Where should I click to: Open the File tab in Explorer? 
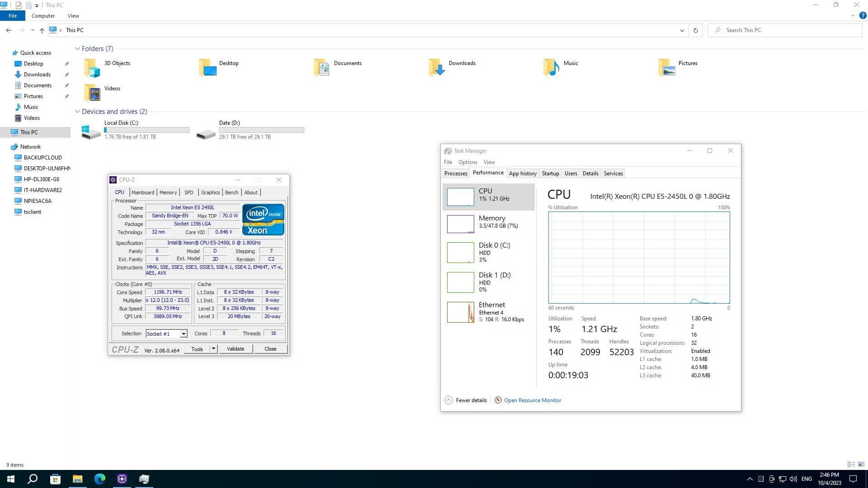(x=13, y=16)
